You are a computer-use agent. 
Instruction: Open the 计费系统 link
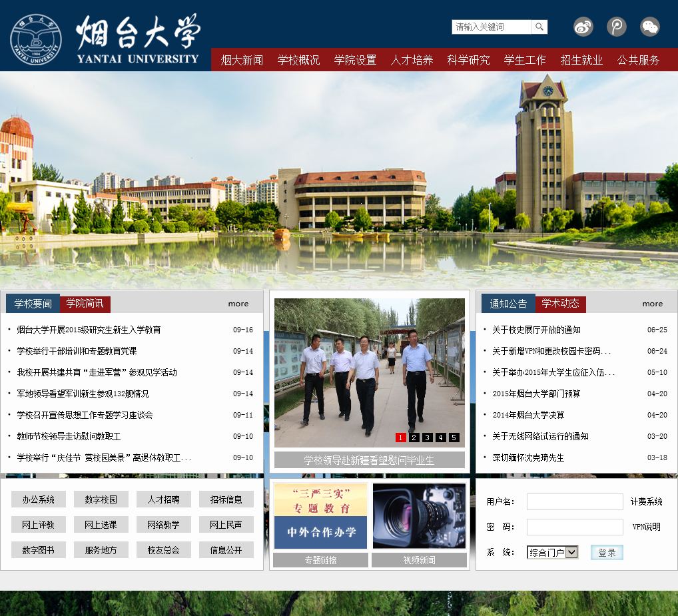point(646,501)
